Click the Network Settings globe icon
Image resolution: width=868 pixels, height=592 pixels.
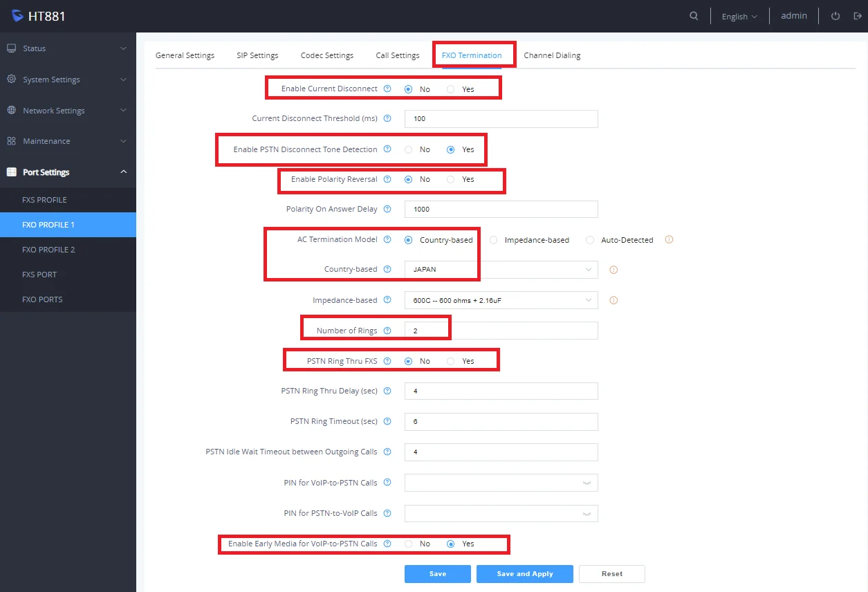[11, 111]
